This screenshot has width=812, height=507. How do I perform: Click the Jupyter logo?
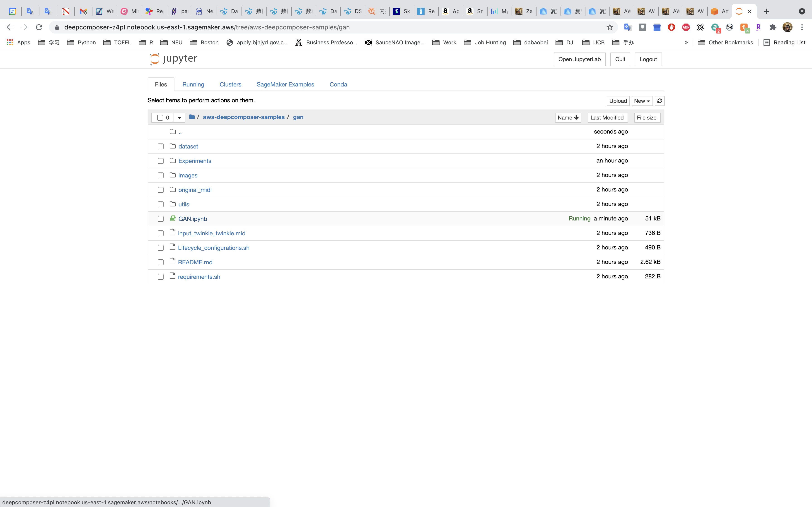point(173,59)
